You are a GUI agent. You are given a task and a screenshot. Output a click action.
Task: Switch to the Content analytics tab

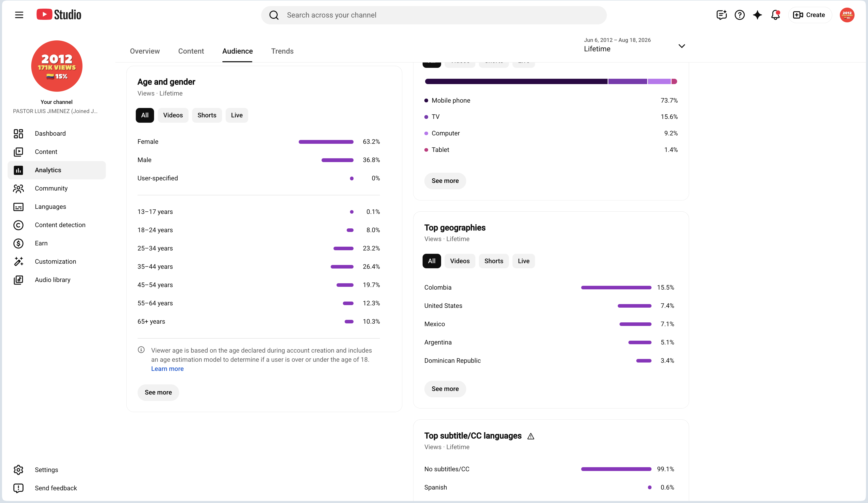coord(191,51)
